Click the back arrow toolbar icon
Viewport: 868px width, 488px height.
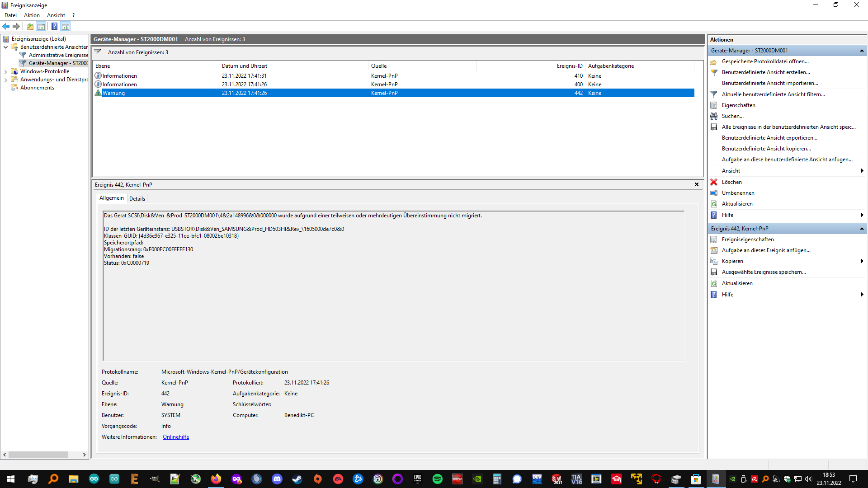pyautogui.click(x=6, y=26)
